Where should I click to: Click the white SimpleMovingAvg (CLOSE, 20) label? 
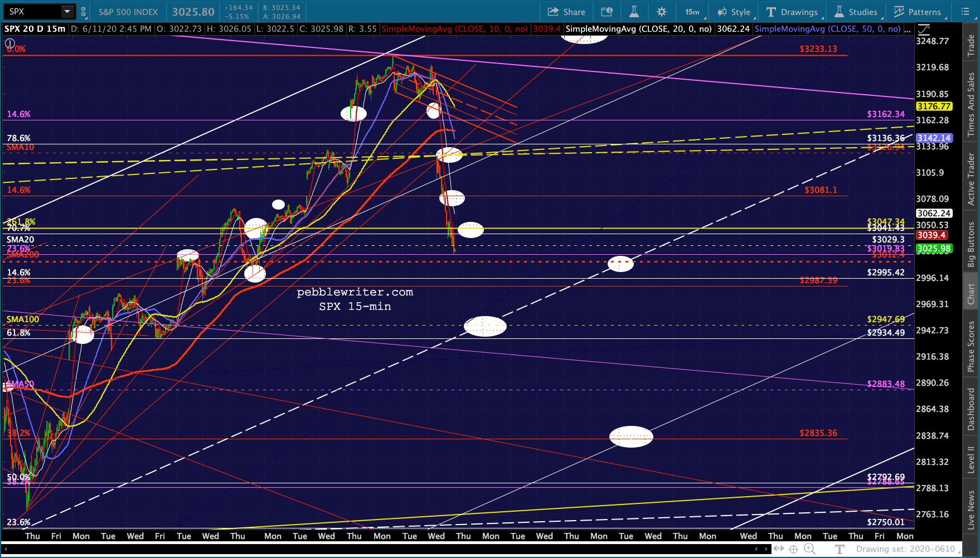click(638, 29)
